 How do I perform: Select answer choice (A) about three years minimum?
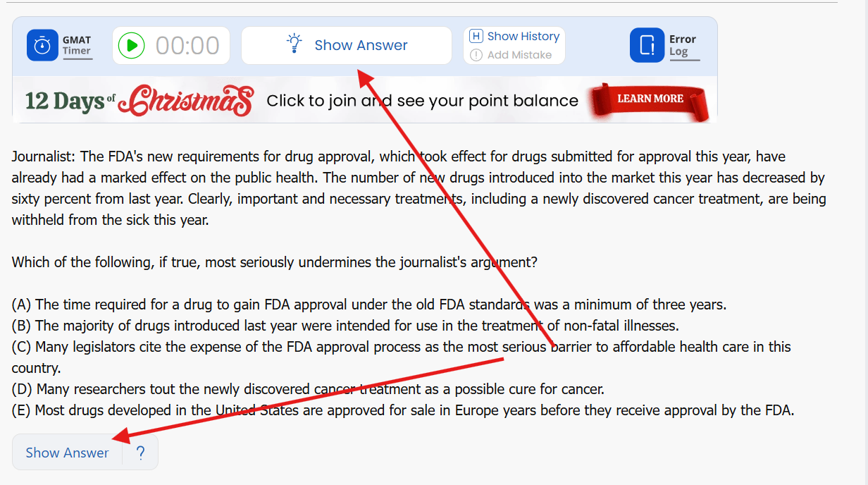point(368,305)
